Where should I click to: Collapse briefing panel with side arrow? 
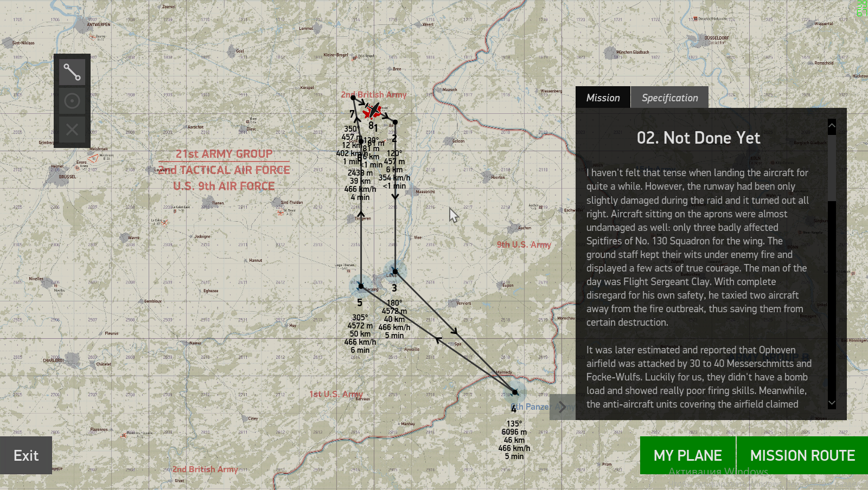click(x=563, y=407)
